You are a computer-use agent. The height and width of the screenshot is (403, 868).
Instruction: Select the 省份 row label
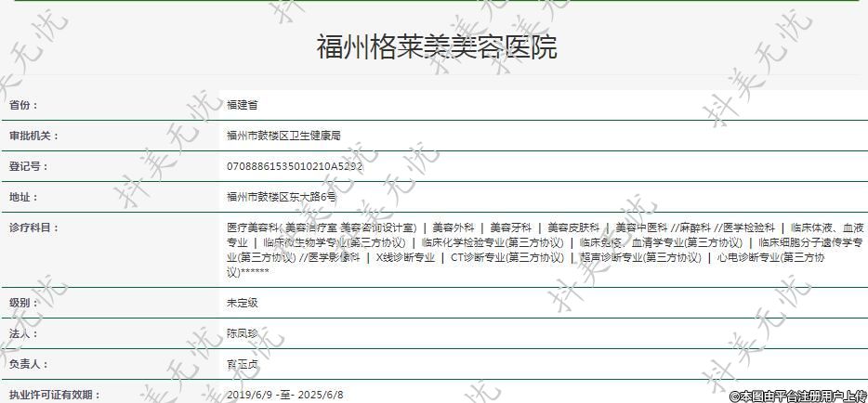coord(24,105)
